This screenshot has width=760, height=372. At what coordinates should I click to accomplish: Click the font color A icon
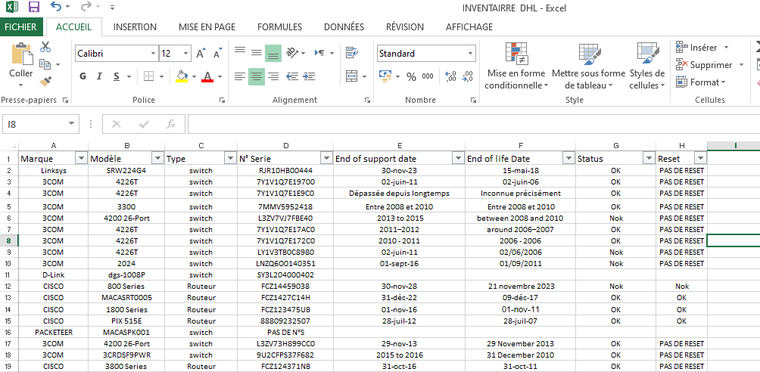tap(207, 77)
